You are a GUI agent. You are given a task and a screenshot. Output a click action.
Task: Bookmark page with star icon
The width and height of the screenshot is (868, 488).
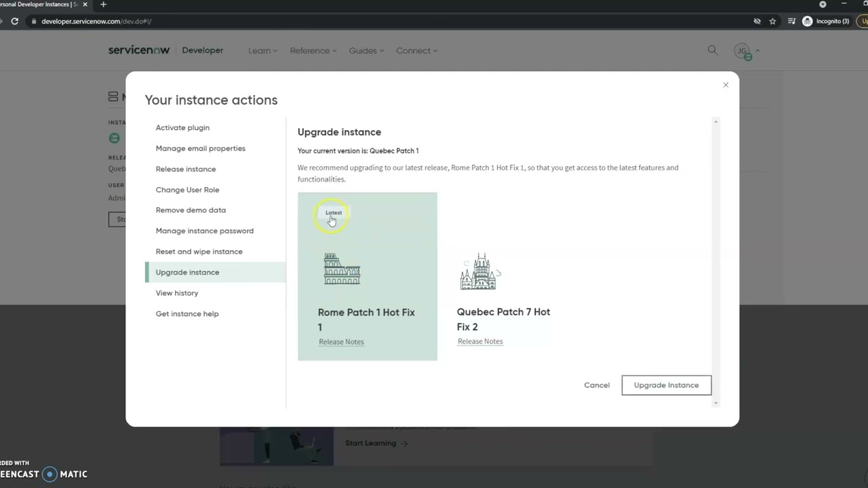pos(772,21)
